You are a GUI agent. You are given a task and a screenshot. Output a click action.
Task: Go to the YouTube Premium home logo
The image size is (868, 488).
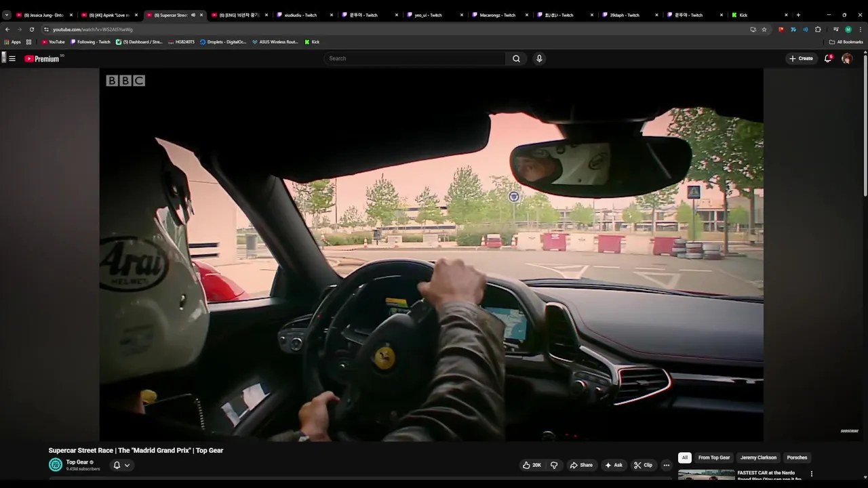coord(42,58)
